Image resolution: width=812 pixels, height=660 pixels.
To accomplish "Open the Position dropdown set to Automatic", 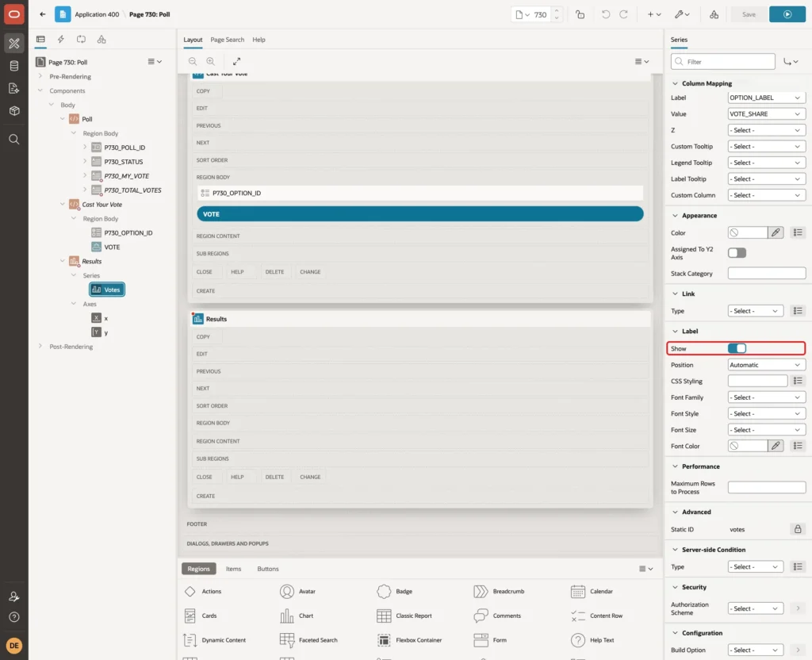I will click(767, 365).
